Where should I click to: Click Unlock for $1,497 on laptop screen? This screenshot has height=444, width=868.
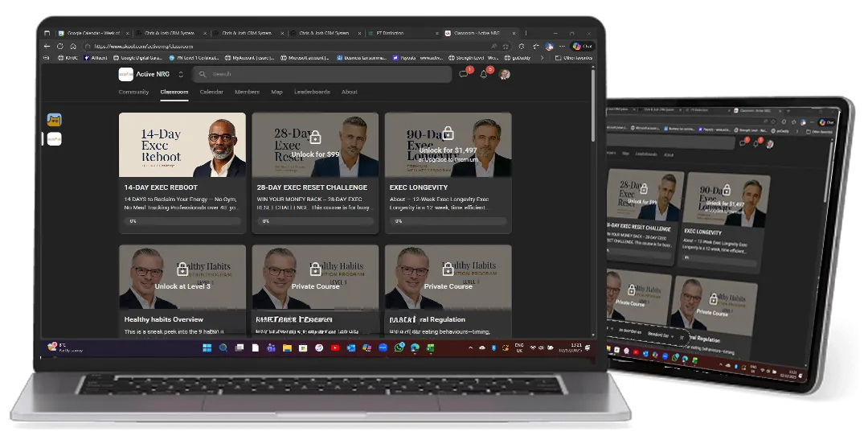[x=448, y=150]
